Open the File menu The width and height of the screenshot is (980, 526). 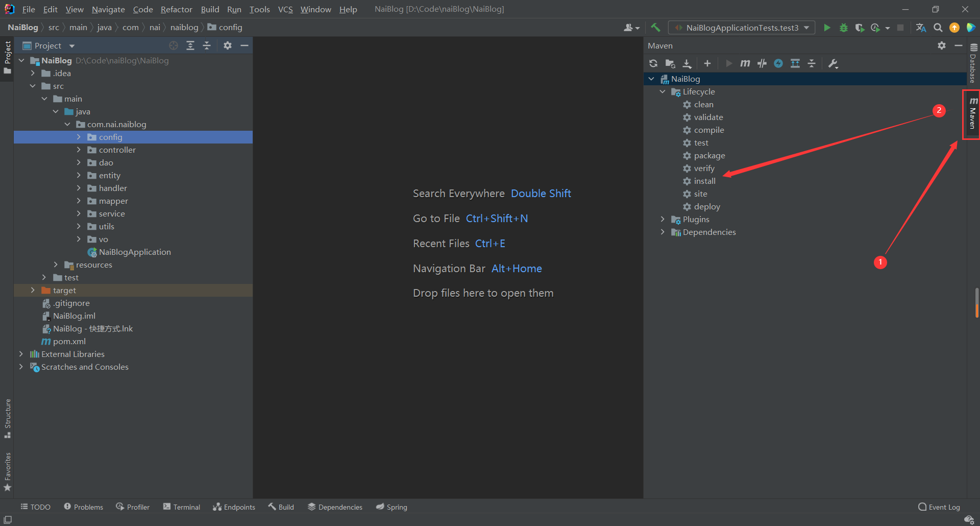(29, 9)
